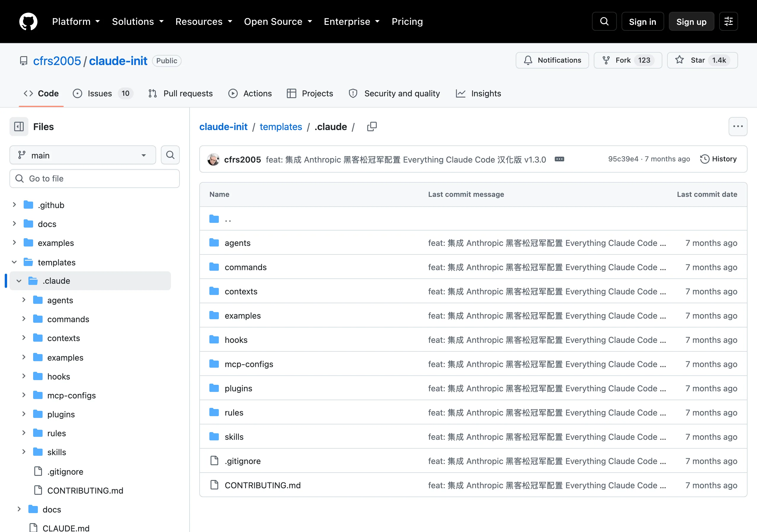Expand the Enterprise menu
Viewport: 757px width, 532px height.
coord(352,22)
